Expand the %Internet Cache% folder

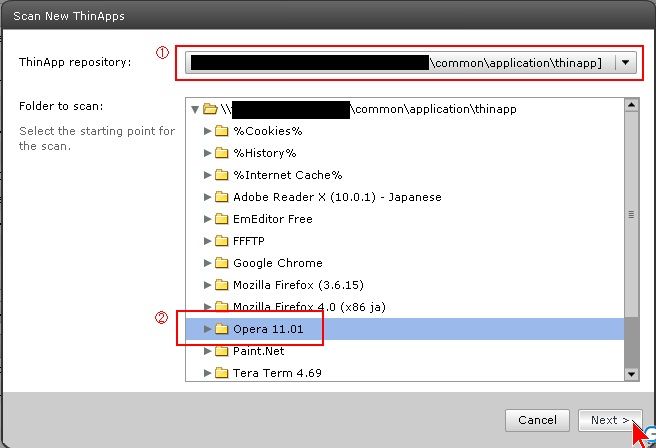click(x=207, y=175)
